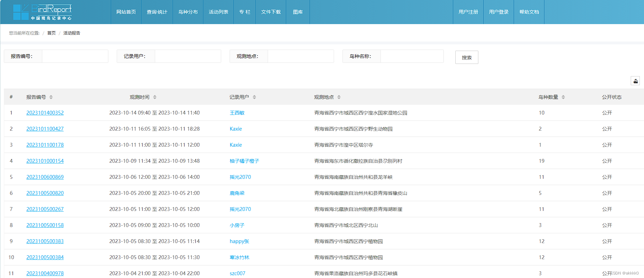Click the 鸟种名称 input field

click(x=412, y=56)
